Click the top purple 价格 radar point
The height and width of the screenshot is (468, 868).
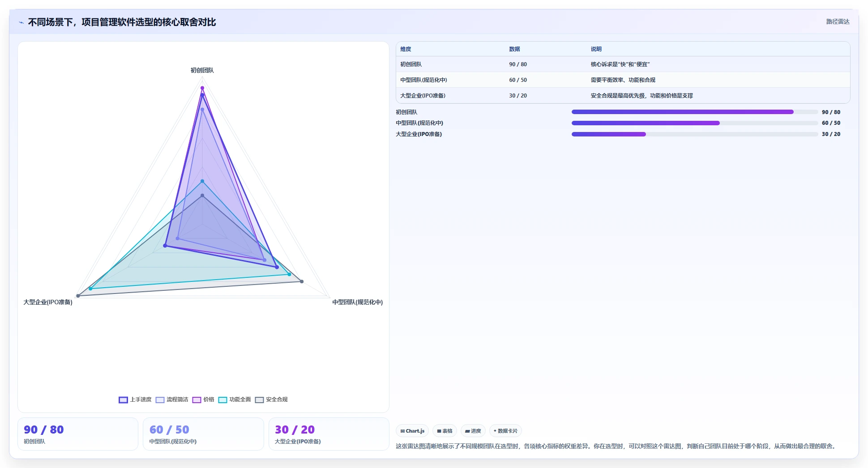202,88
